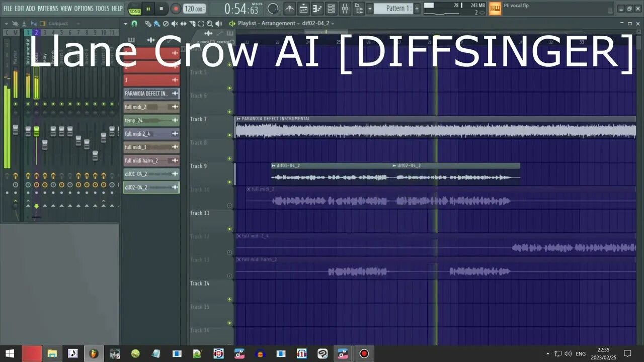The height and width of the screenshot is (362, 644).
Task: Click the red record circle taskbar app
Action: 364,353
